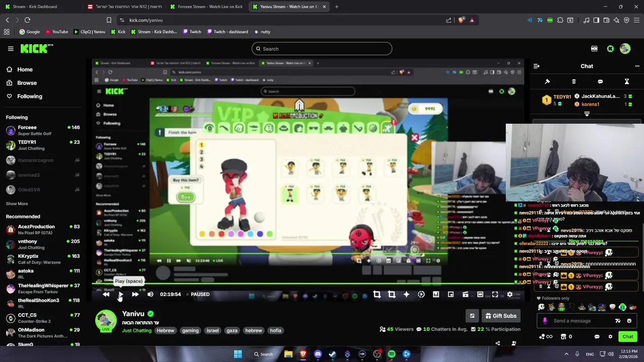Switch to Forceee Stream browser tab

tap(206, 7)
